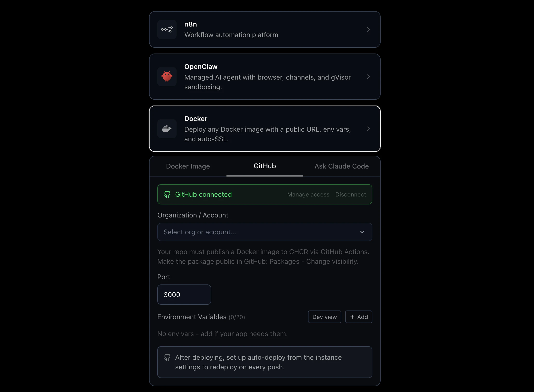
Task: Click Manage access for GitHub
Action: (308, 194)
